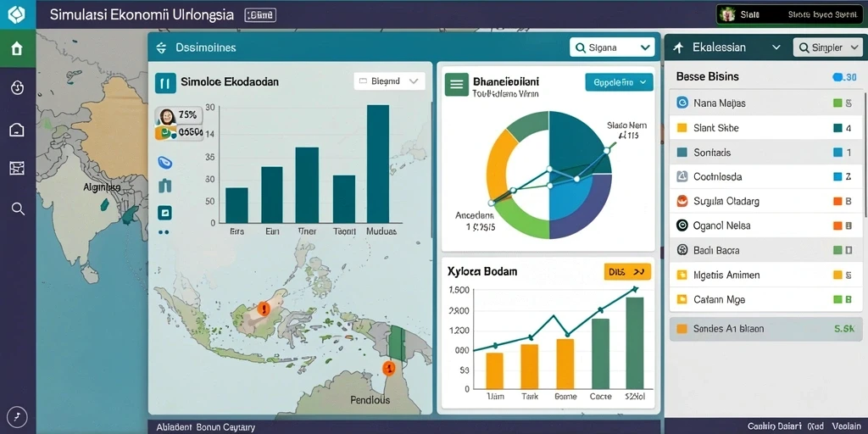Toggle the green box on Catann Mge row

coord(837,299)
